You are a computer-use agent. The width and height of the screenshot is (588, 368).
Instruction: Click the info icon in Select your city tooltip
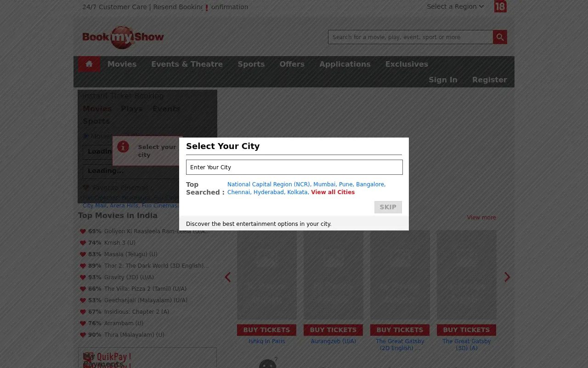coord(123,147)
